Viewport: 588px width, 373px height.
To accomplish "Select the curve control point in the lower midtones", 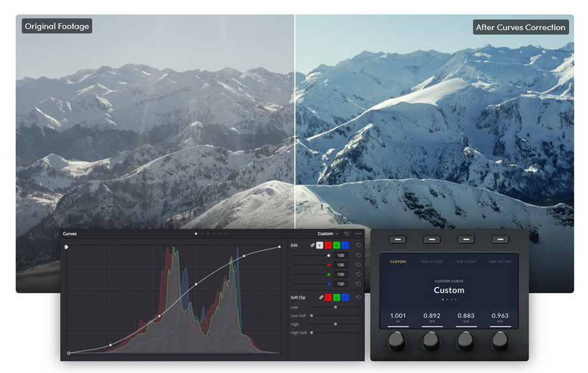I will pos(159,316).
